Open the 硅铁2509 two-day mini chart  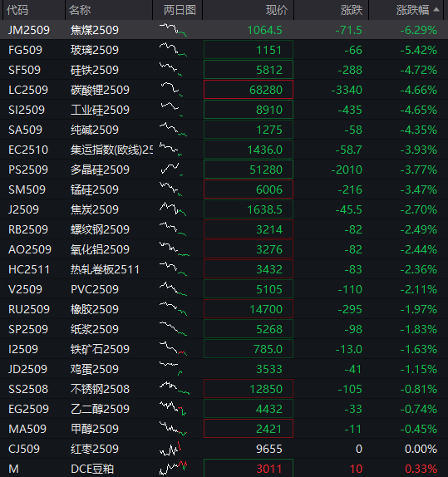[170, 70]
